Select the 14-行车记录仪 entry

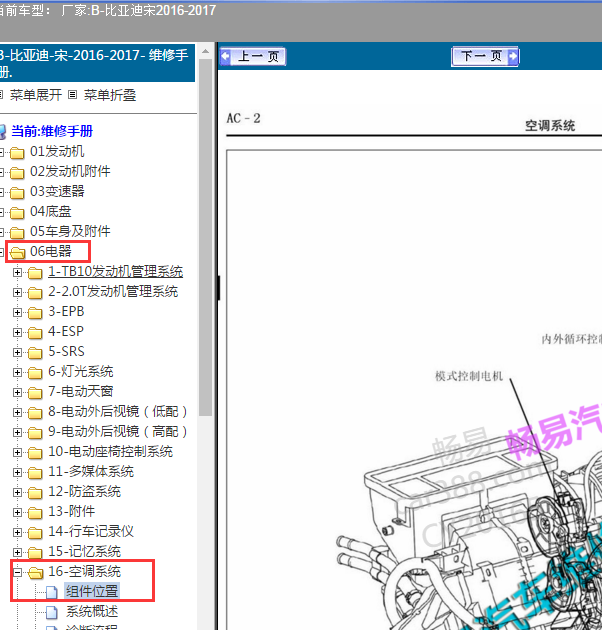tap(91, 532)
